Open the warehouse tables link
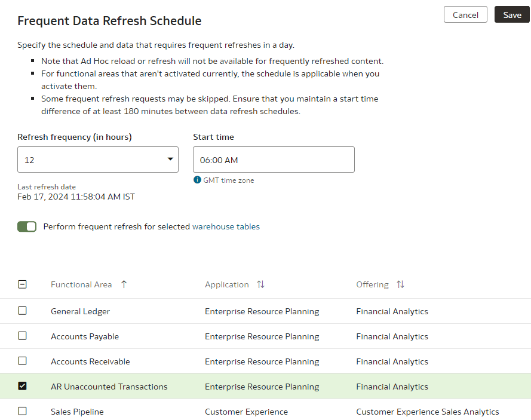Screen dimensions: 531x420 point(225,226)
